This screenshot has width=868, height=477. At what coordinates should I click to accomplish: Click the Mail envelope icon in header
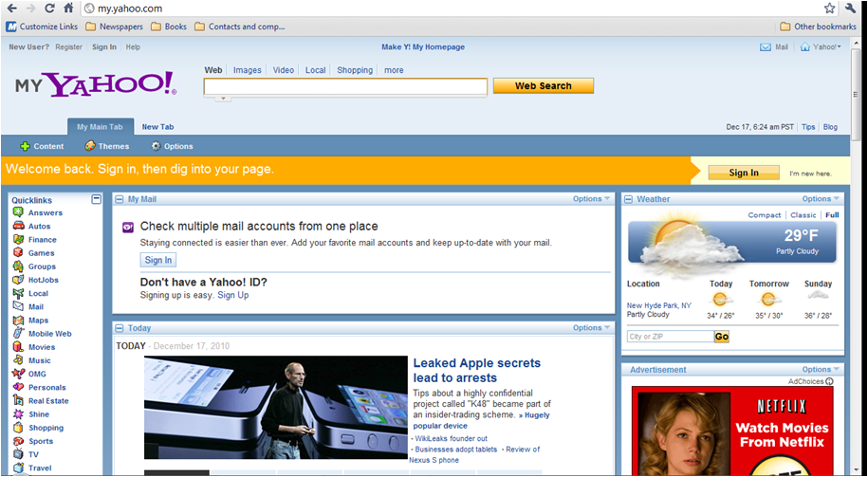click(x=766, y=46)
